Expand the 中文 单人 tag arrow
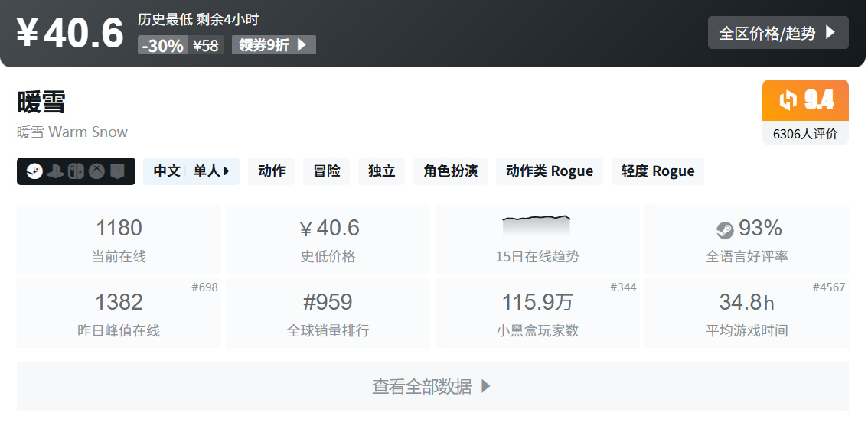The width and height of the screenshot is (868, 432). point(226,171)
